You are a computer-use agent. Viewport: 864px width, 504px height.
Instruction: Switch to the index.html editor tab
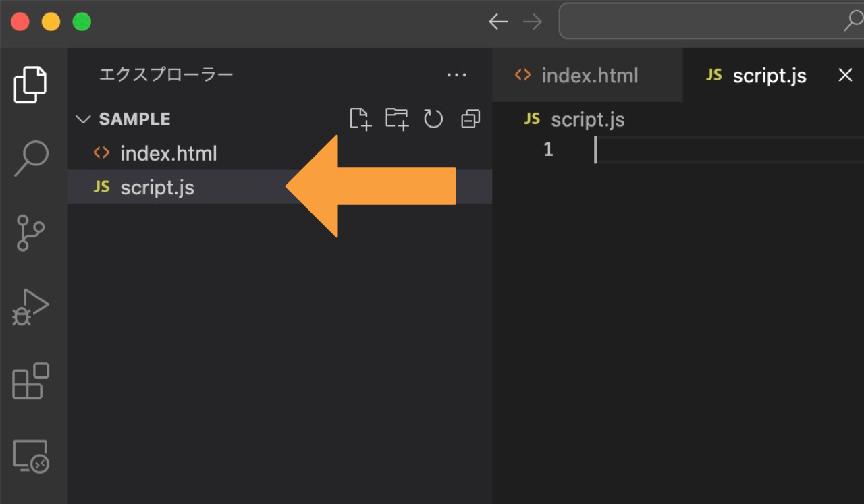point(587,76)
